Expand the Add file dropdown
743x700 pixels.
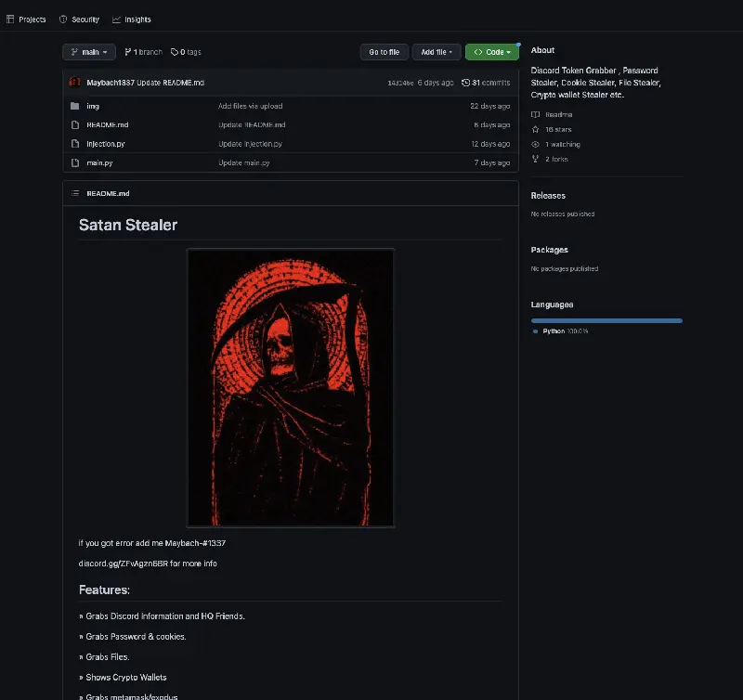(437, 52)
